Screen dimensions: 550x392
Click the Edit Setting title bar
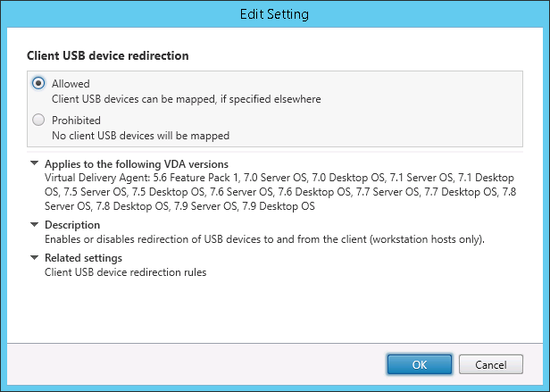pos(275,14)
